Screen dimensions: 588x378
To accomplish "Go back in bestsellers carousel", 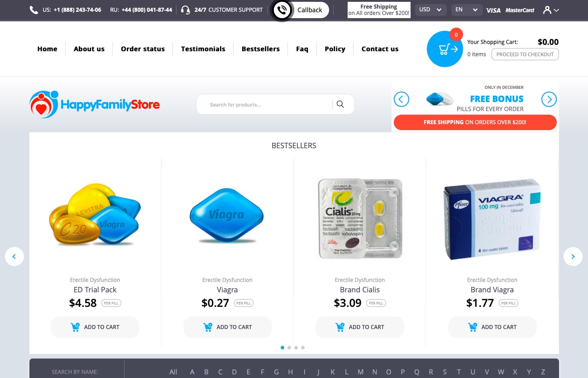I will coord(14,257).
